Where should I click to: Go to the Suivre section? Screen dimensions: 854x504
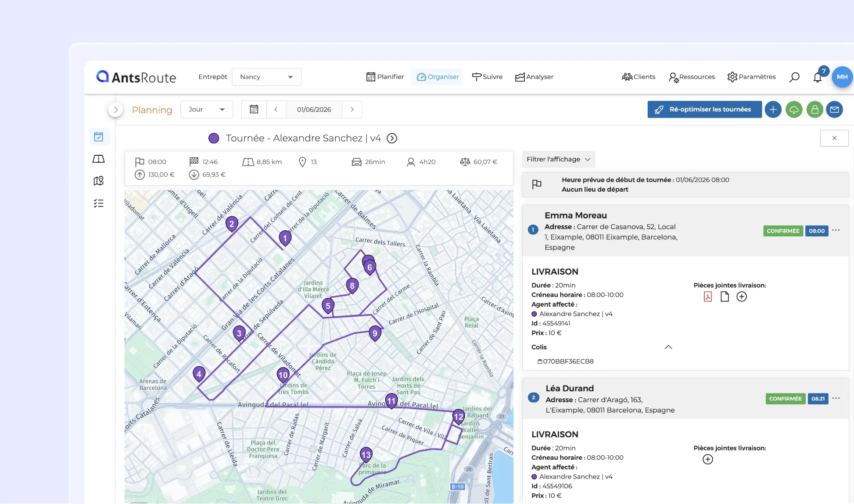(487, 77)
